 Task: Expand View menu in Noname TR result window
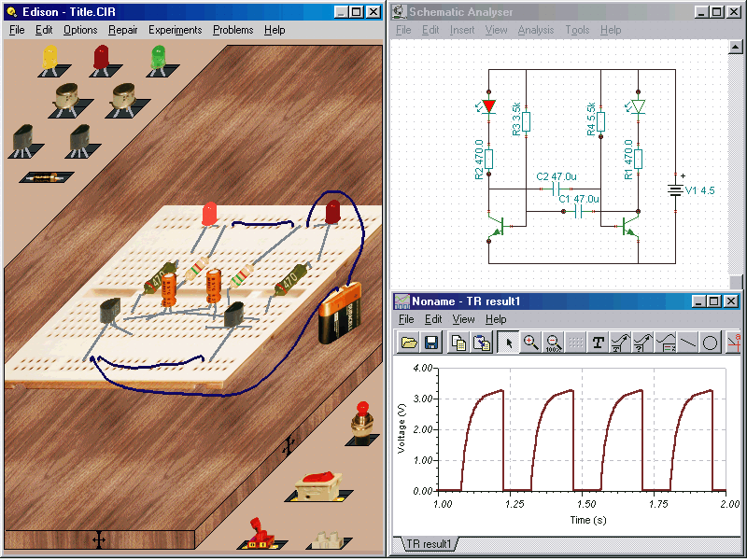pyautogui.click(x=463, y=319)
